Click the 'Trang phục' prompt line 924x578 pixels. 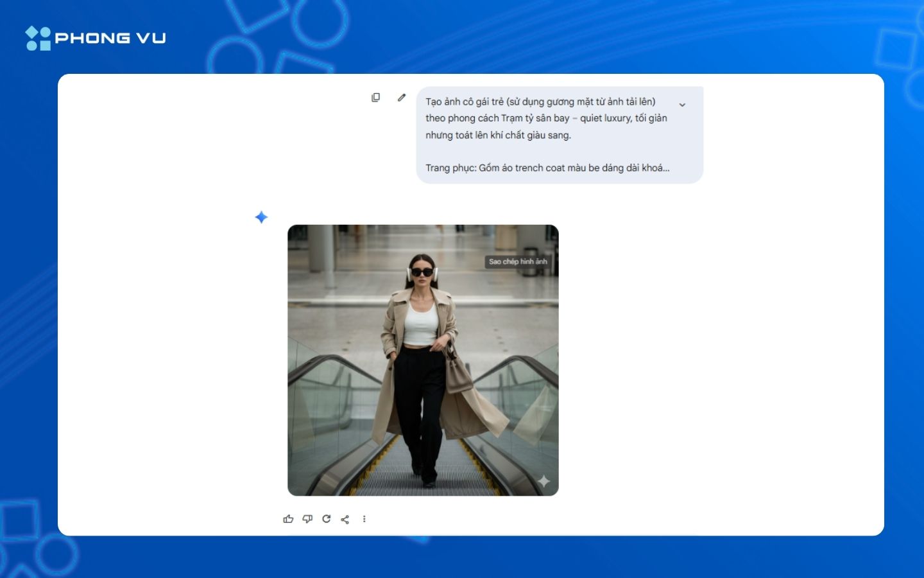(547, 168)
